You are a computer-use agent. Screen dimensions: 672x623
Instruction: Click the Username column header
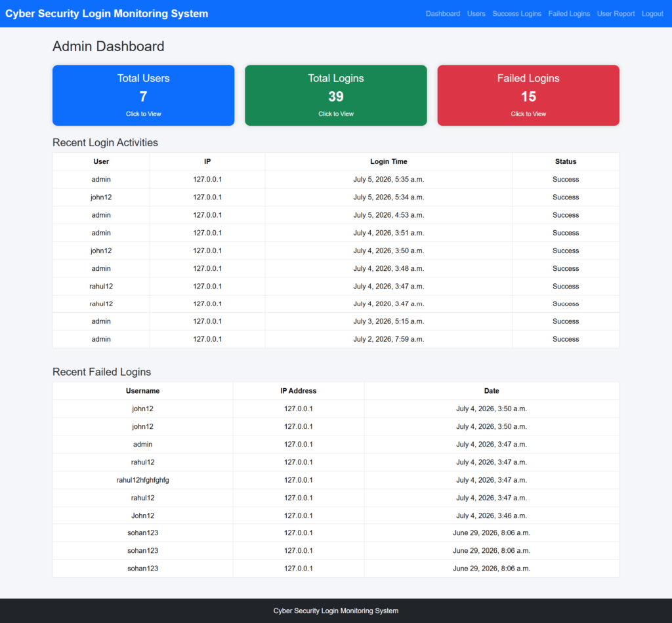tap(142, 391)
